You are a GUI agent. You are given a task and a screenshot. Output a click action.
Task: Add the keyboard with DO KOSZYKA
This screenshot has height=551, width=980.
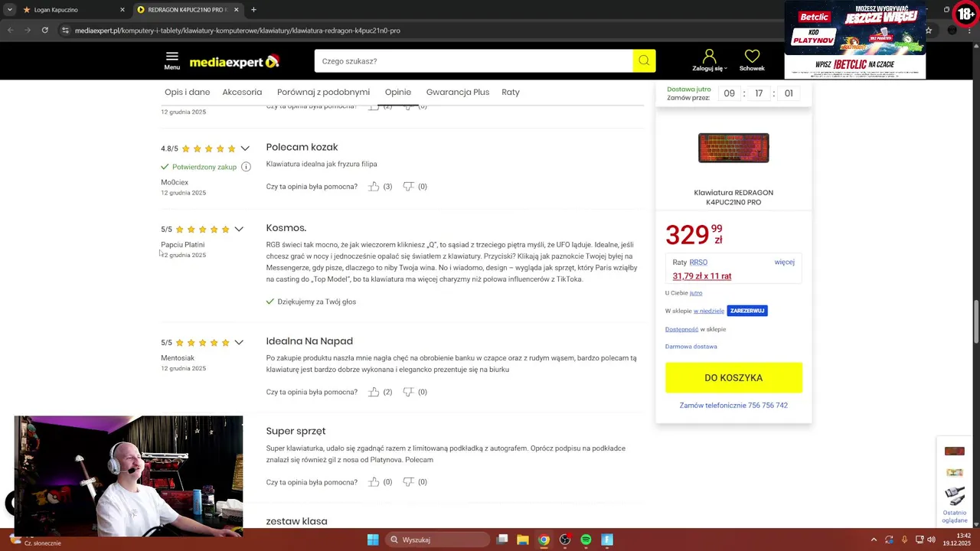733,377
